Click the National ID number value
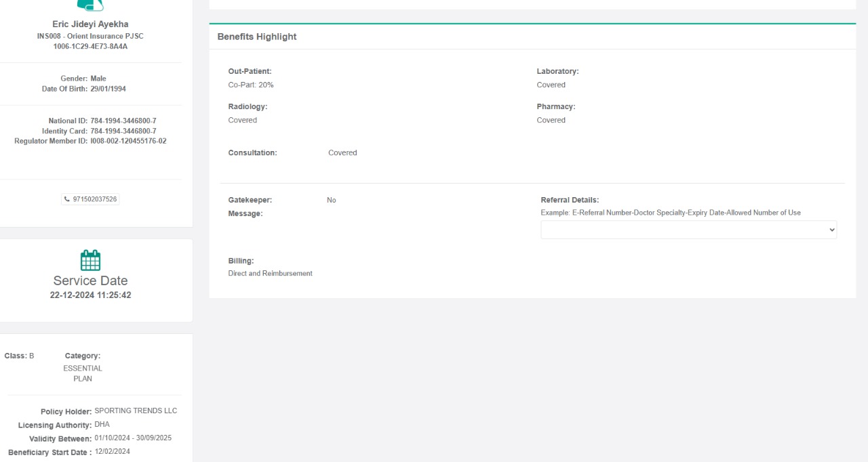This screenshot has width=868, height=462. coord(123,121)
